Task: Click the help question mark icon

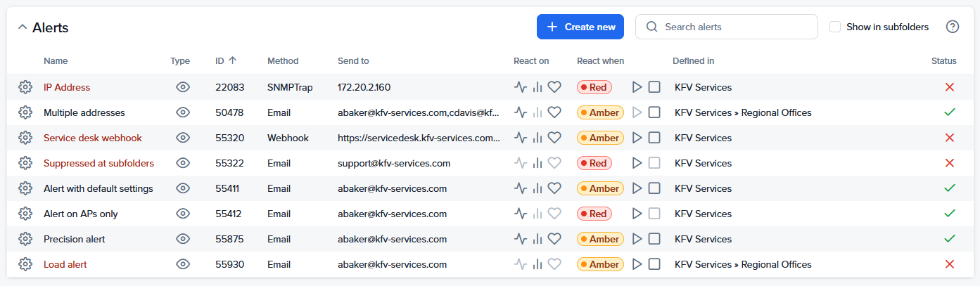Action: point(953,27)
